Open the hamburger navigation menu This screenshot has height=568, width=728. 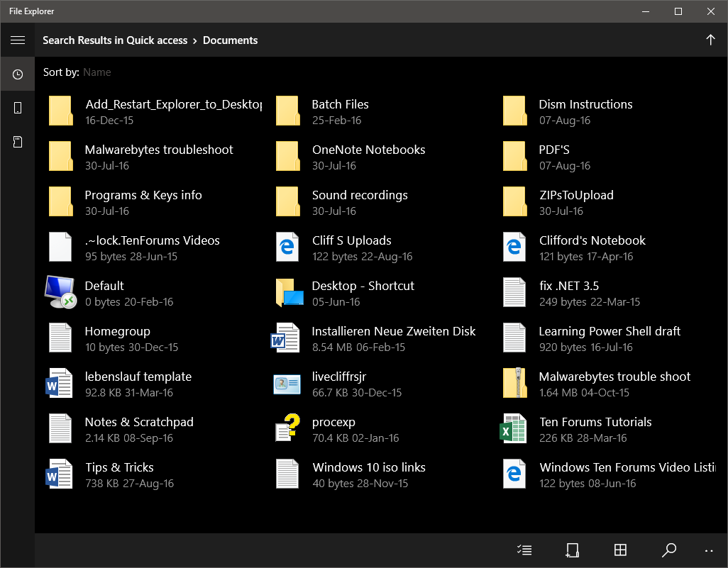click(18, 40)
